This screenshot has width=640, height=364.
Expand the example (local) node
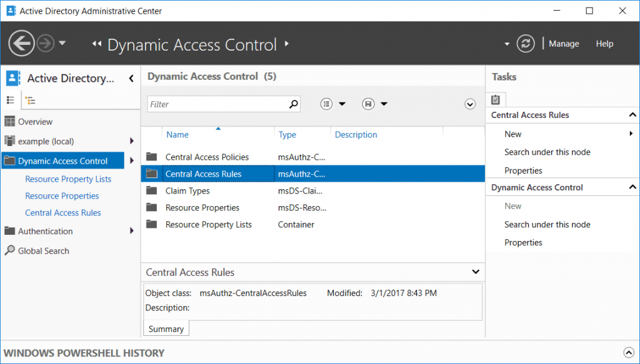(131, 141)
